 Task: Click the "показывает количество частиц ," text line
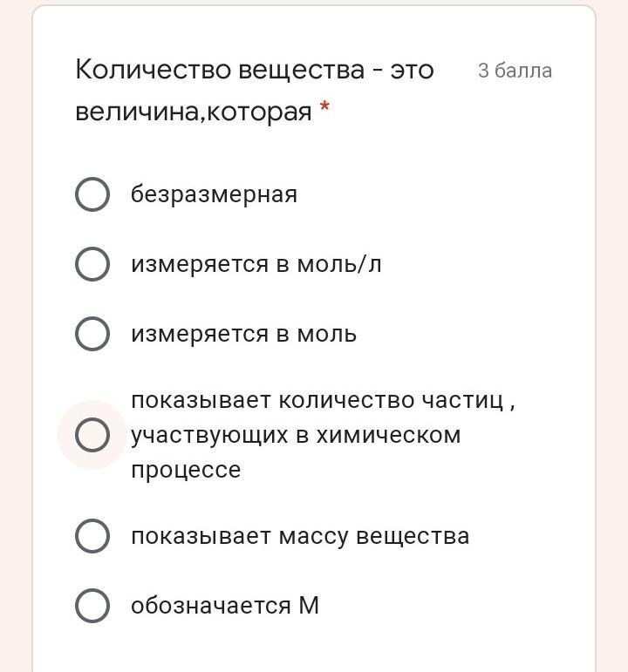point(322,401)
